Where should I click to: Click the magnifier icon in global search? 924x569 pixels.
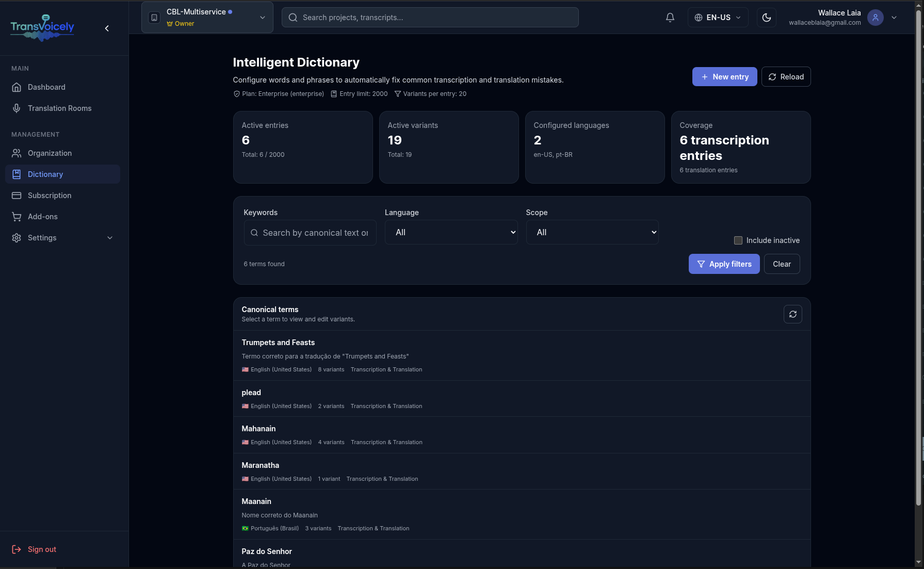point(293,18)
